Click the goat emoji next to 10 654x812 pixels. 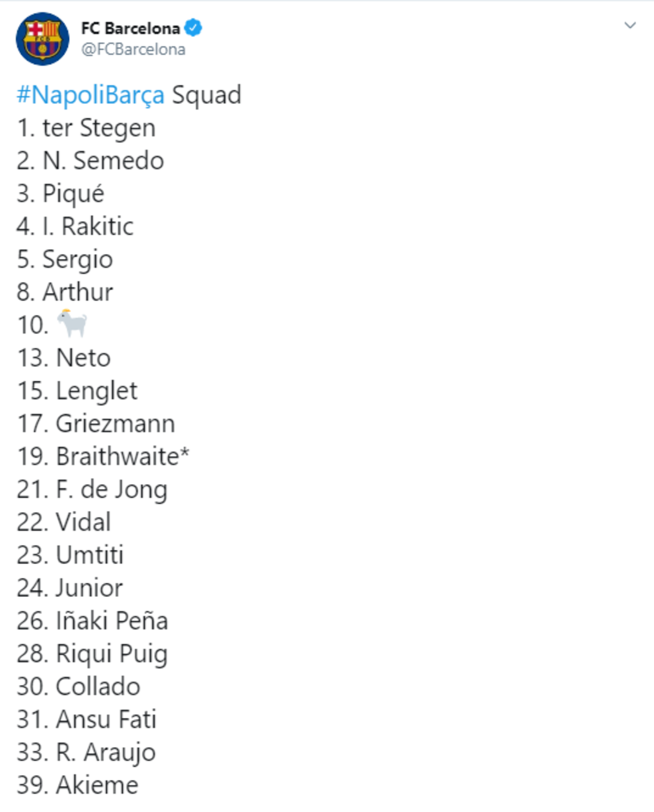72,323
